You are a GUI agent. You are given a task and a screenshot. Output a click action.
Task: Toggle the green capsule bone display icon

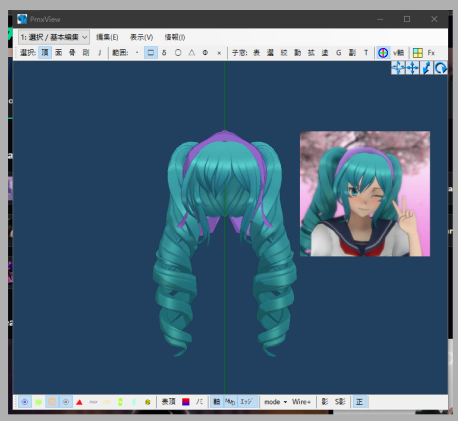(120, 402)
